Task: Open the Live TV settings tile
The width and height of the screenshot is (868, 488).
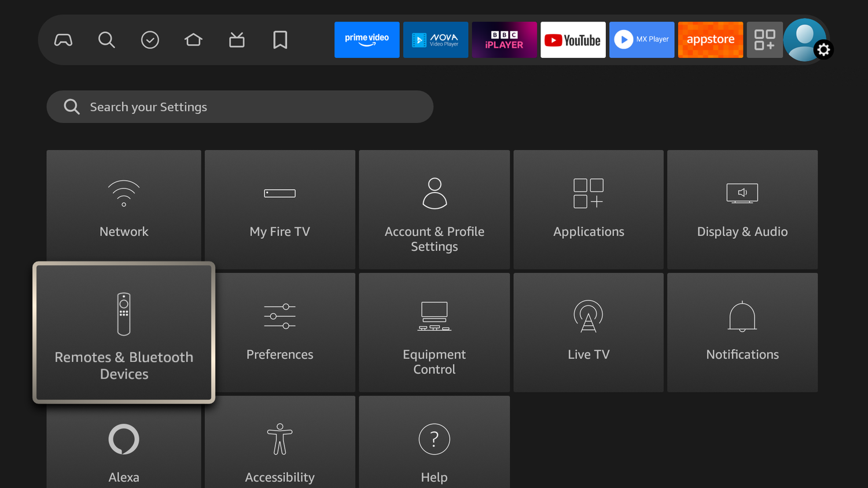Action: click(589, 332)
